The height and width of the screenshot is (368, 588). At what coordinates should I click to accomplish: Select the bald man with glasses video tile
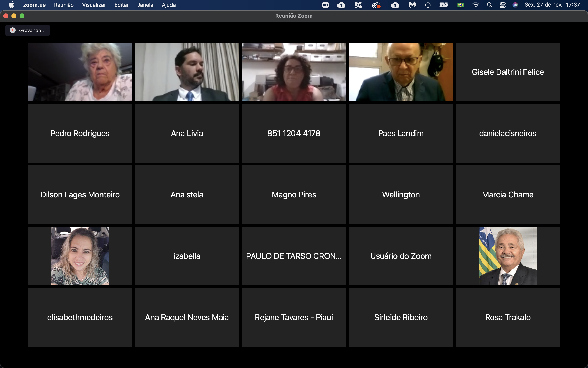401,72
